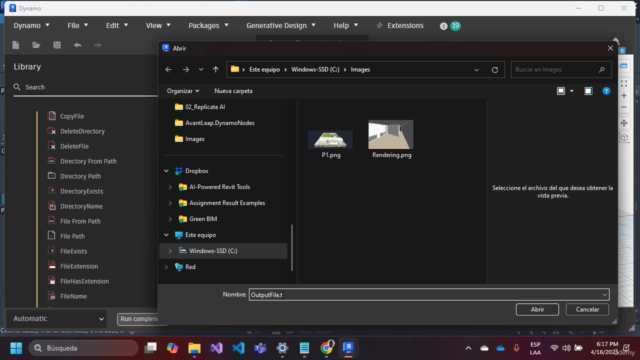Click Windows-SSD (C:) in the address path
Screen dimensions: 640x360
pyautogui.click(x=315, y=70)
